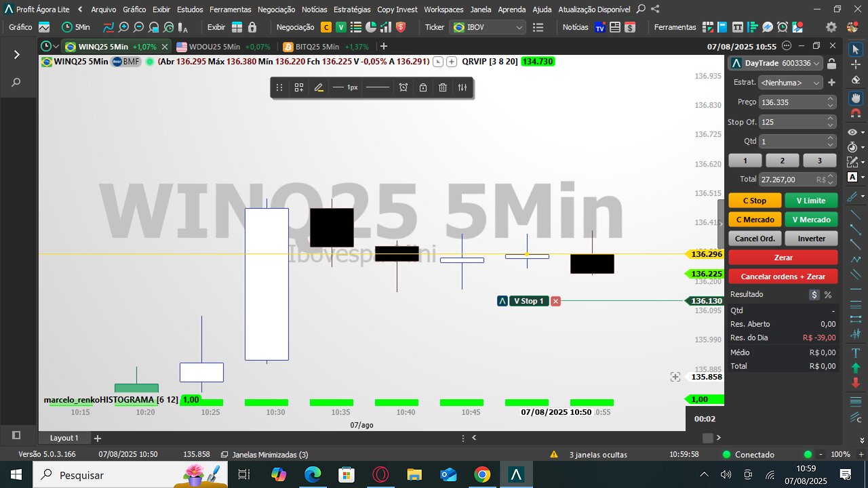
Task: Select the text T drawing tool
Action: (x=855, y=352)
